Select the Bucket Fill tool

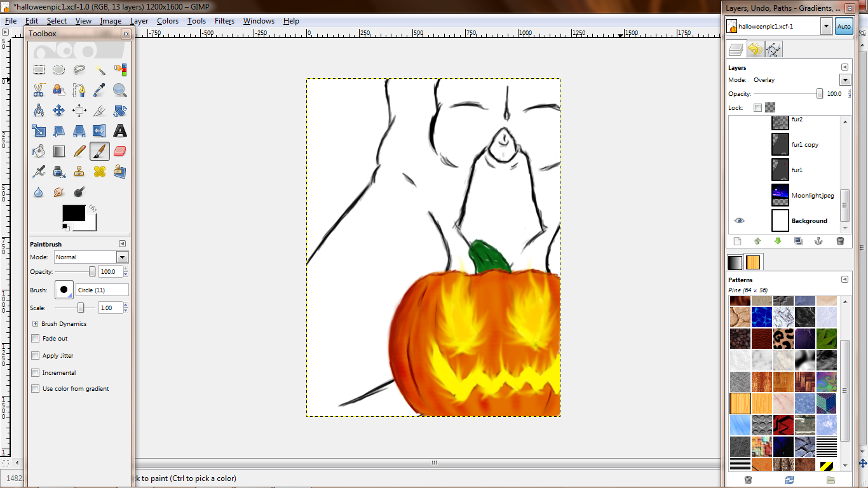coord(39,151)
